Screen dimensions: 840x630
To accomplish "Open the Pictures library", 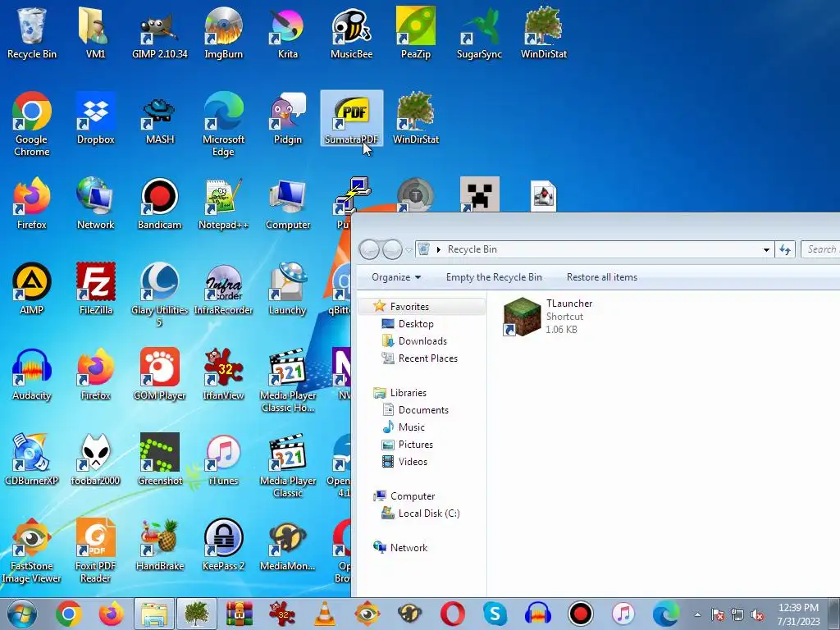I will click(415, 444).
